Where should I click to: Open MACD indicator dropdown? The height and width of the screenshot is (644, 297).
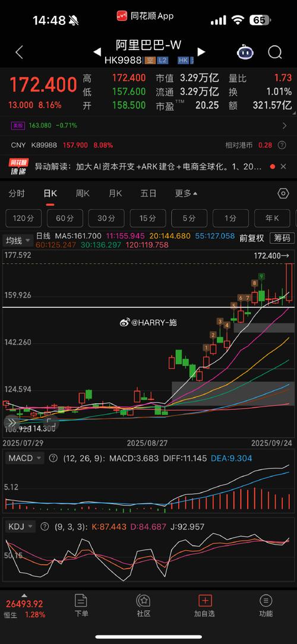24,459
